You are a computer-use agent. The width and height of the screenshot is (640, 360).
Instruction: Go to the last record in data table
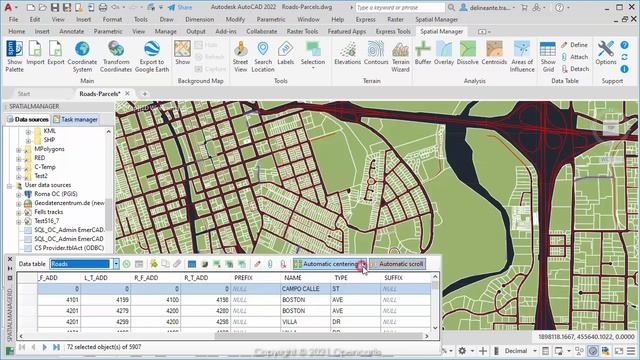tap(56, 347)
